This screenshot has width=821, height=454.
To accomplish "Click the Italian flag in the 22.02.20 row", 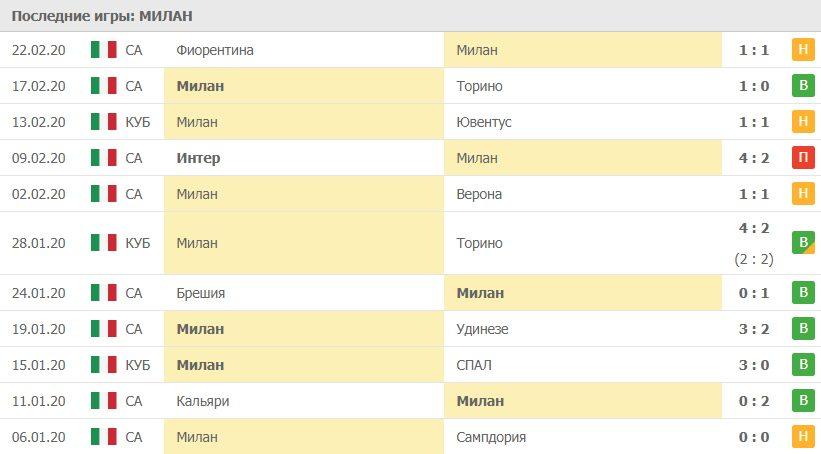I will tap(103, 50).
